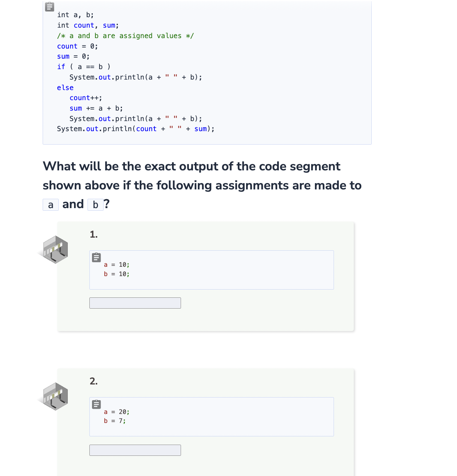Select the inline code badge labeled a
The height and width of the screenshot is (476, 457).
(x=50, y=205)
